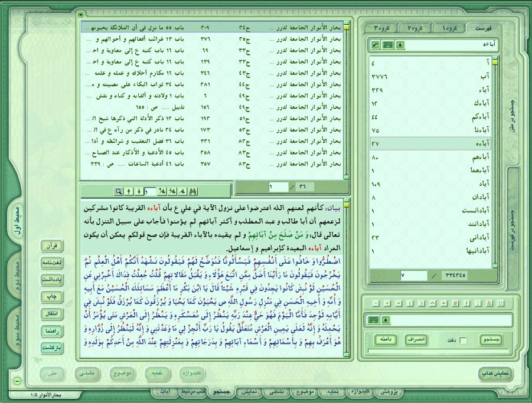Viewport: 532px width, 403px height.
Task: Click the up arrow in text toolbar
Action: [x=129, y=192]
